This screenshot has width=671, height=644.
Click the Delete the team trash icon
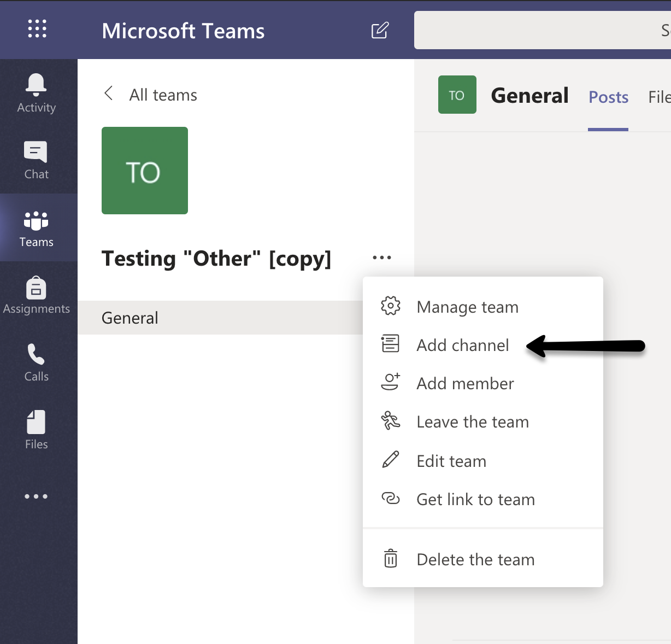coord(391,558)
